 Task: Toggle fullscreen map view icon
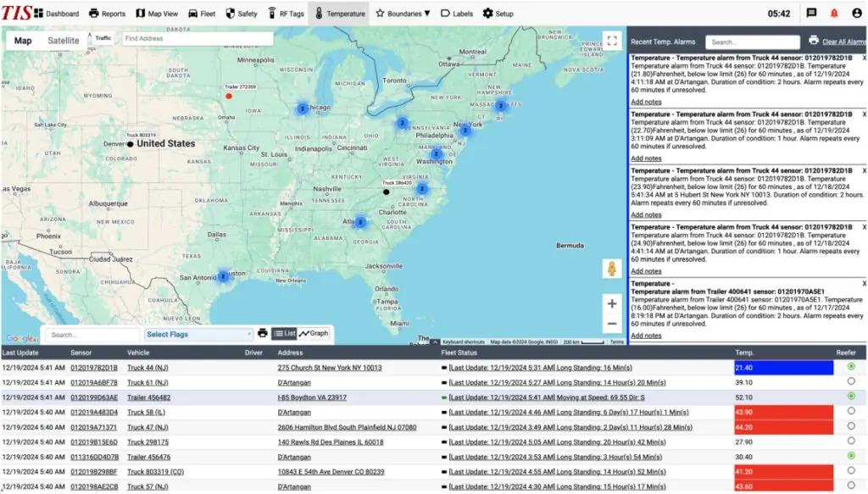coord(612,41)
